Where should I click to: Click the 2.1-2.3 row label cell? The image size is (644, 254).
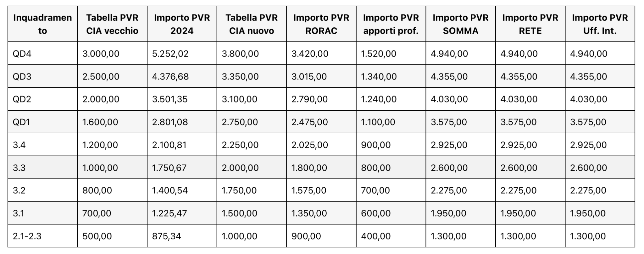[43, 236]
